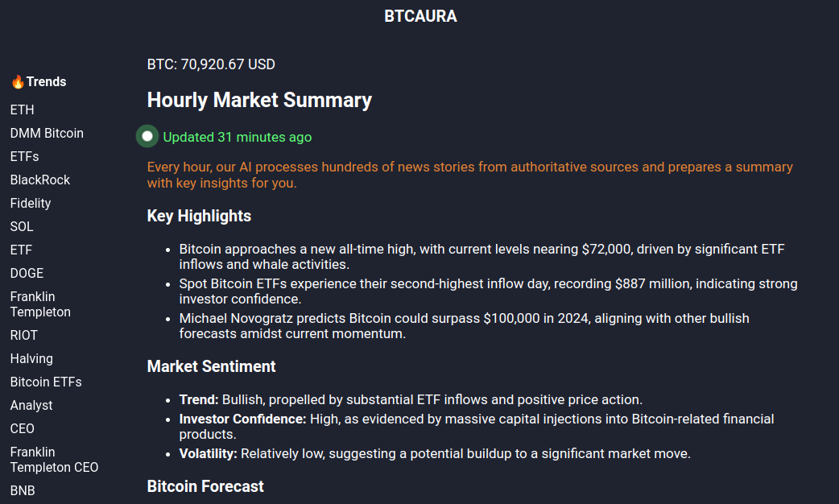Image resolution: width=839 pixels, height=504 pixels.
Task: Click the fire Trends icon
Action: click(x=19, y=82)
